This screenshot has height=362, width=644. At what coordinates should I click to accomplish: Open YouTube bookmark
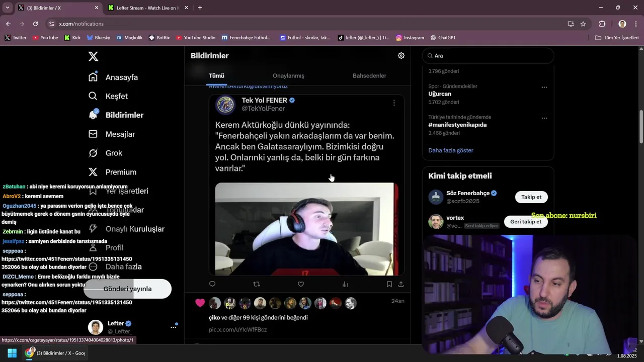click(x=45, y=38)
